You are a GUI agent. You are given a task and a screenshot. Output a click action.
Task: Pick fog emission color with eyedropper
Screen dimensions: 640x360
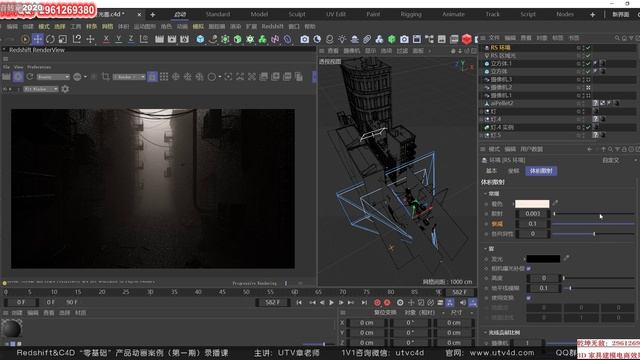(x=566, y=258)
